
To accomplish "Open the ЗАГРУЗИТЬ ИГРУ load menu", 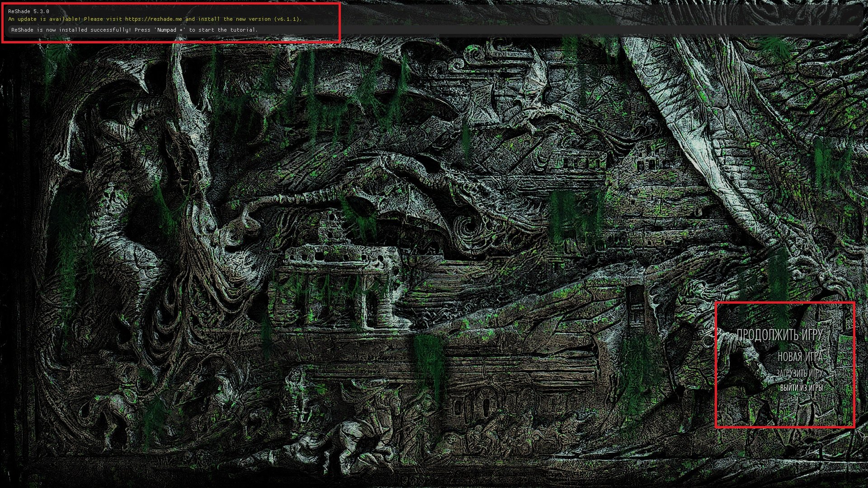I will coord(799,373).
